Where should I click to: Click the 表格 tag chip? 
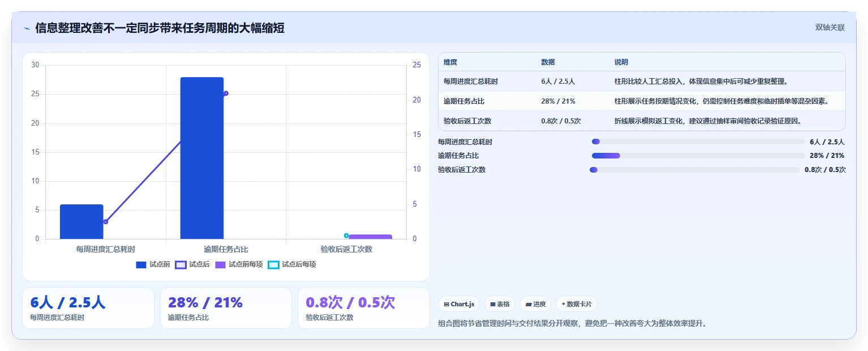(500, 304)
